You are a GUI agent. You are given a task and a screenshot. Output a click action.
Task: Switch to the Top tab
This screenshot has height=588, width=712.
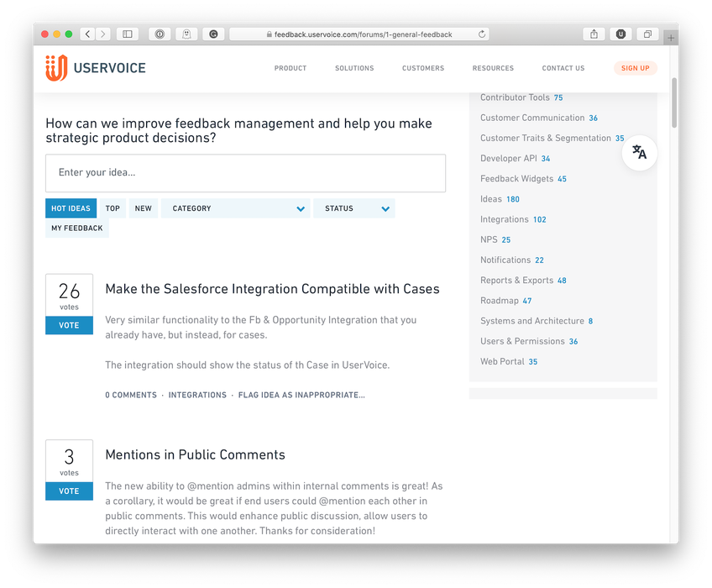(x=113, y=208)
